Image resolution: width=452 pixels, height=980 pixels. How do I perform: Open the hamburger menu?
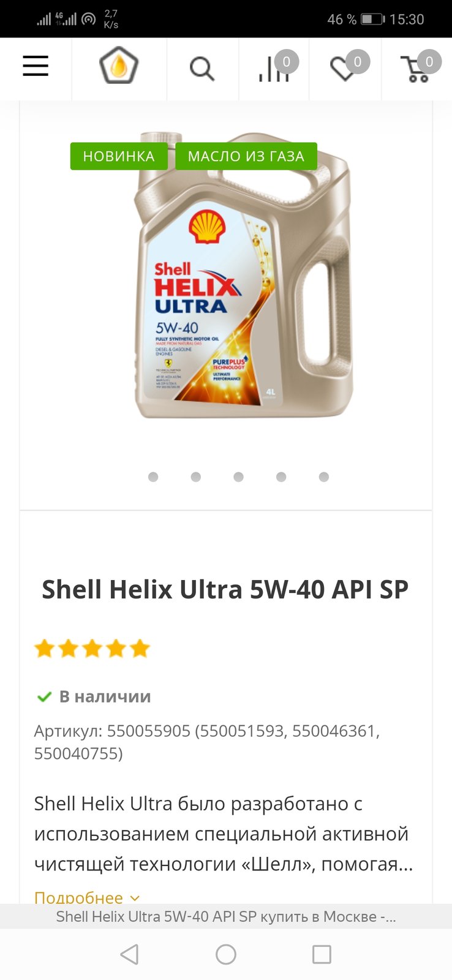[x=36, y=66]
